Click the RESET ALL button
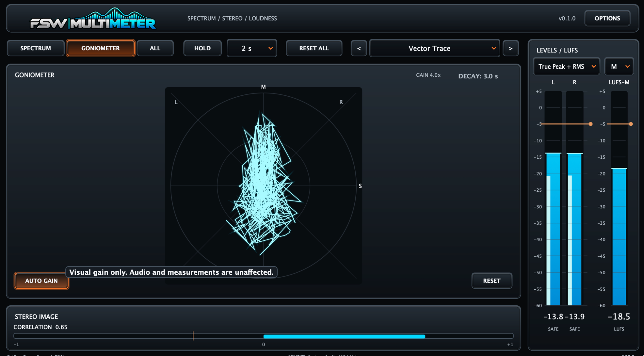Screen dimensions: 644x356 coord(314,48)
